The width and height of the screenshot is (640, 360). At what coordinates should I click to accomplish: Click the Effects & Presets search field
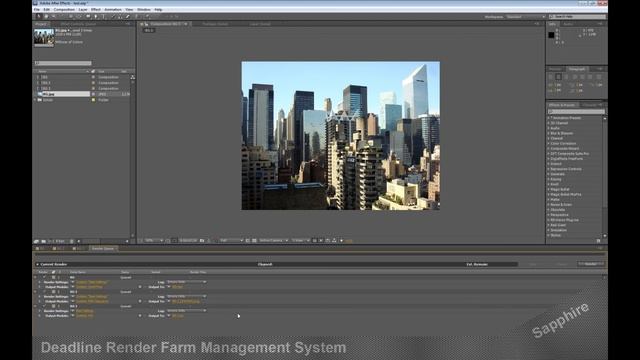pos(576,111)
